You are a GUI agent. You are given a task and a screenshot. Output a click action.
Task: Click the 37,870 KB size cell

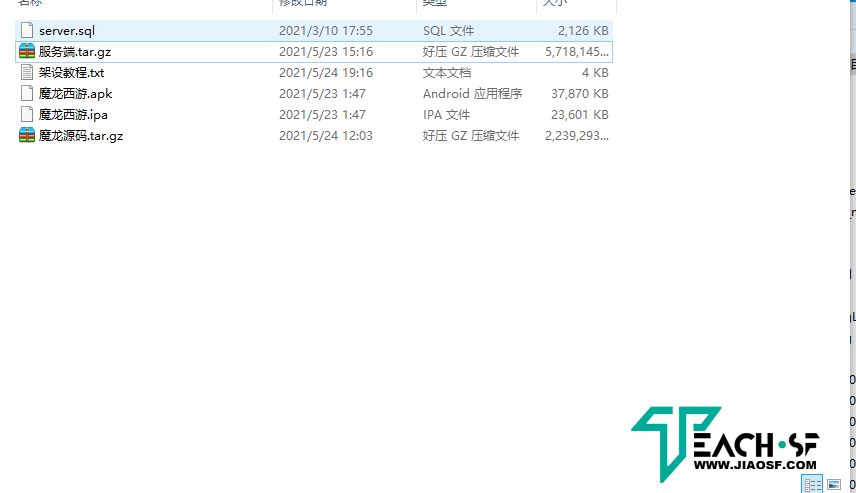580,94
